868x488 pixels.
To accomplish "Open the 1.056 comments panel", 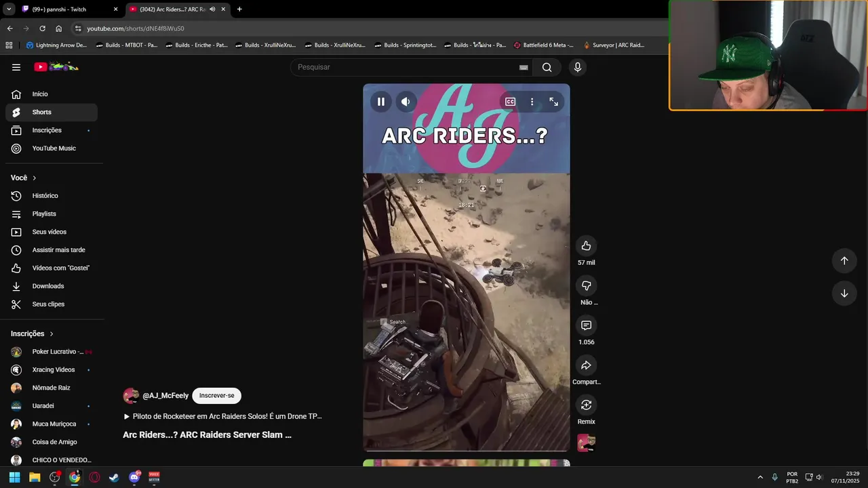I will click(587, 325).
